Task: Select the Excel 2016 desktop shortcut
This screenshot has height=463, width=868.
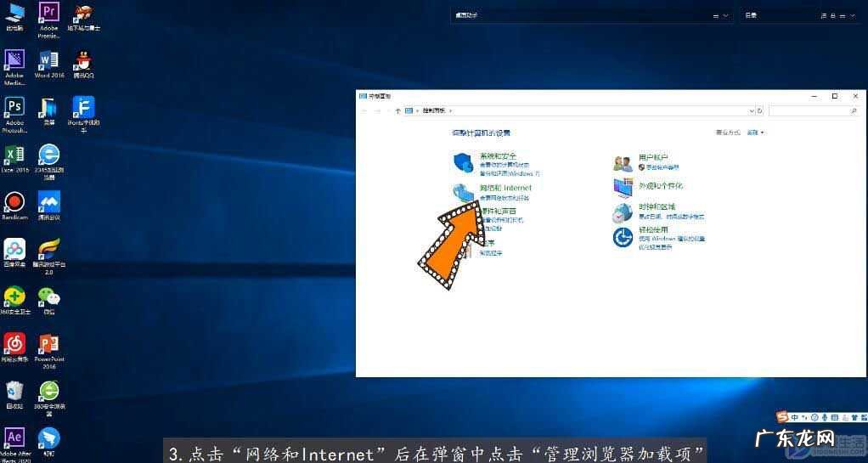Action: point(14,160)
